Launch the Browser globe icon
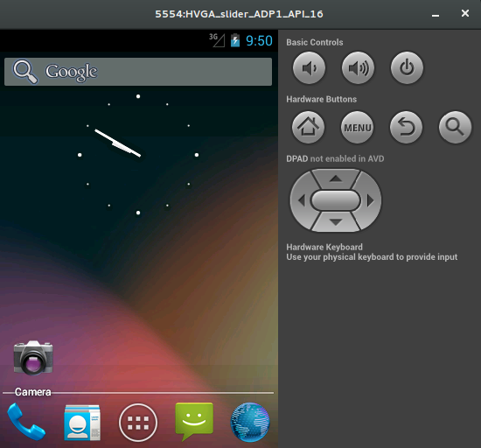 pyautogui.click(x=250, y=423)
